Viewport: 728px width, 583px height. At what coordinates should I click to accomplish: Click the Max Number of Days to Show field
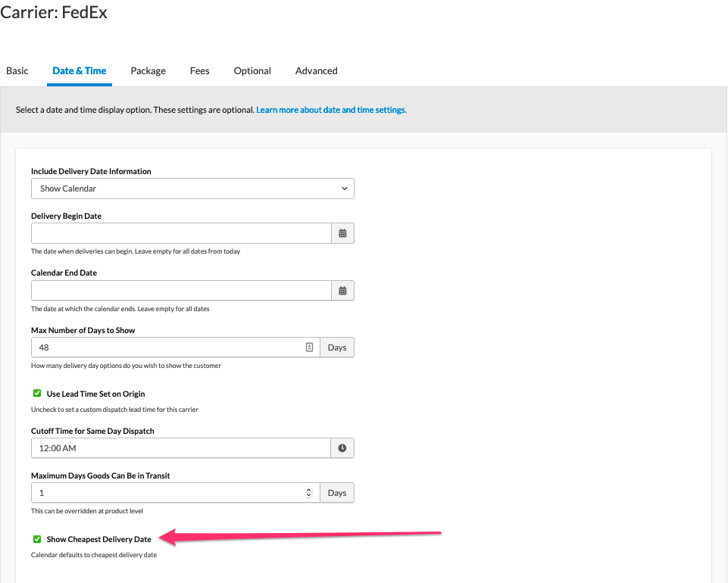167,348
